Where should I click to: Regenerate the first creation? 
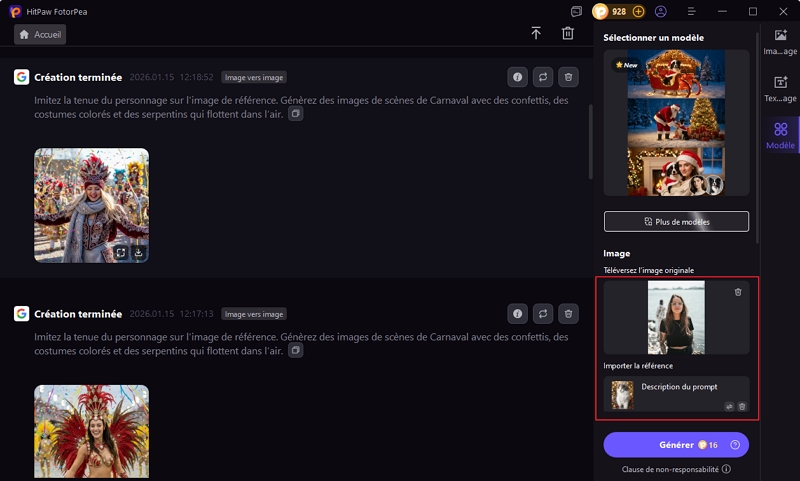click(543, 77)
